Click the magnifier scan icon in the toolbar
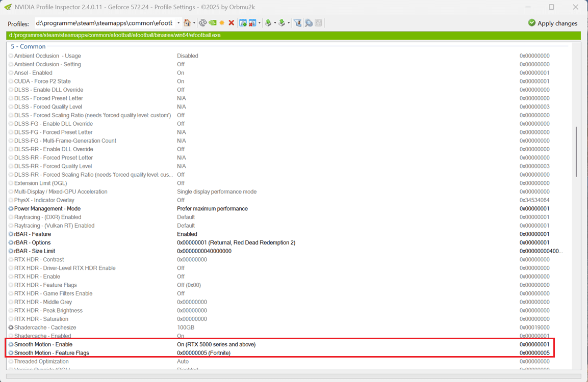 pyautogui.click(x=309, y=23)
